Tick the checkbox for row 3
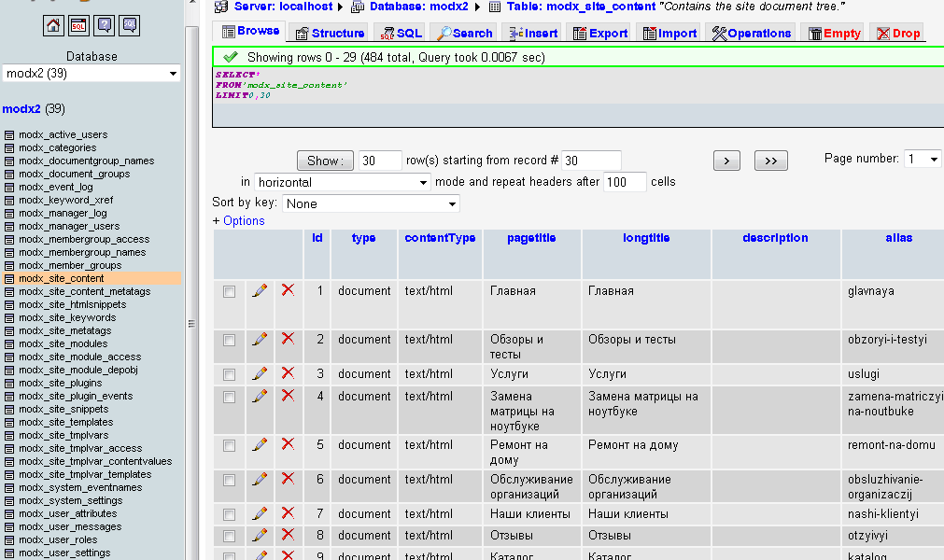Screen dimensions: 944x560 pos(229,375)
